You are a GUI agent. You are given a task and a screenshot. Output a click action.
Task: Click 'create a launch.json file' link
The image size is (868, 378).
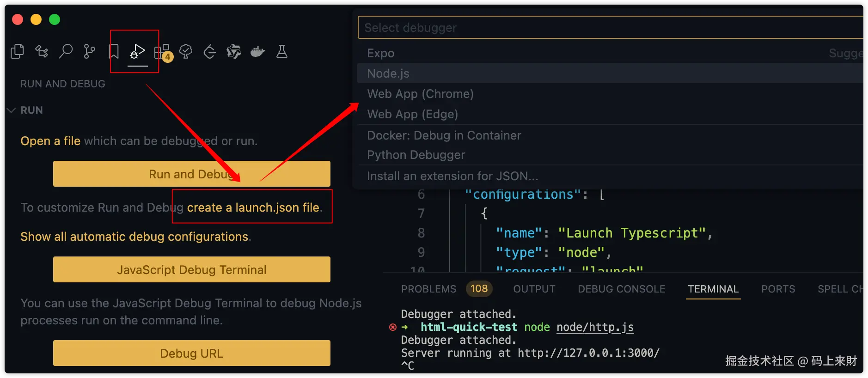pyautogui.click(x=253, y=207)
